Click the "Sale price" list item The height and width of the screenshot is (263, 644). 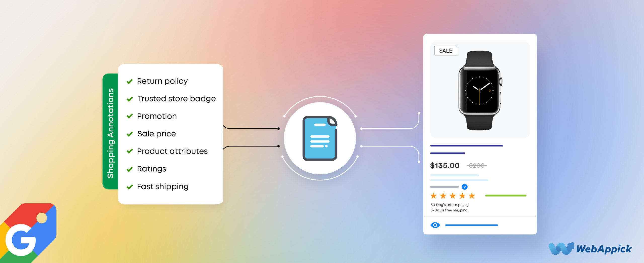(156, 134)
